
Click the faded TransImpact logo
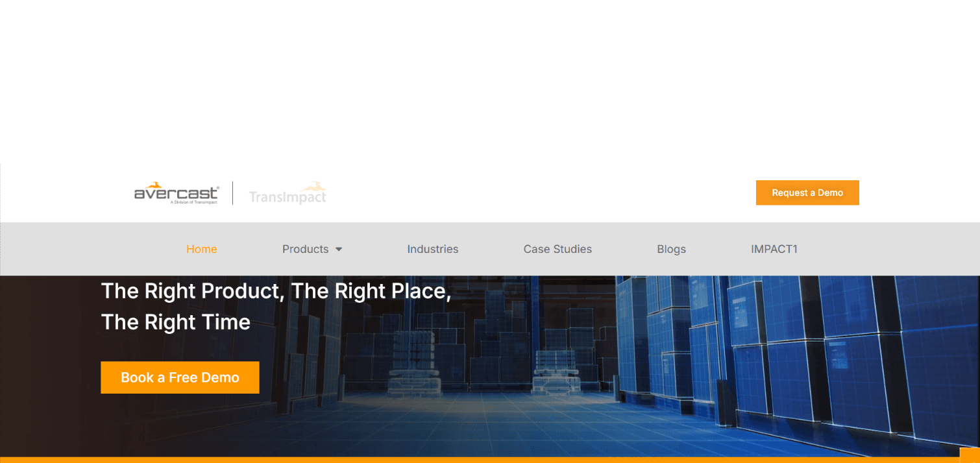coord(288,193)
